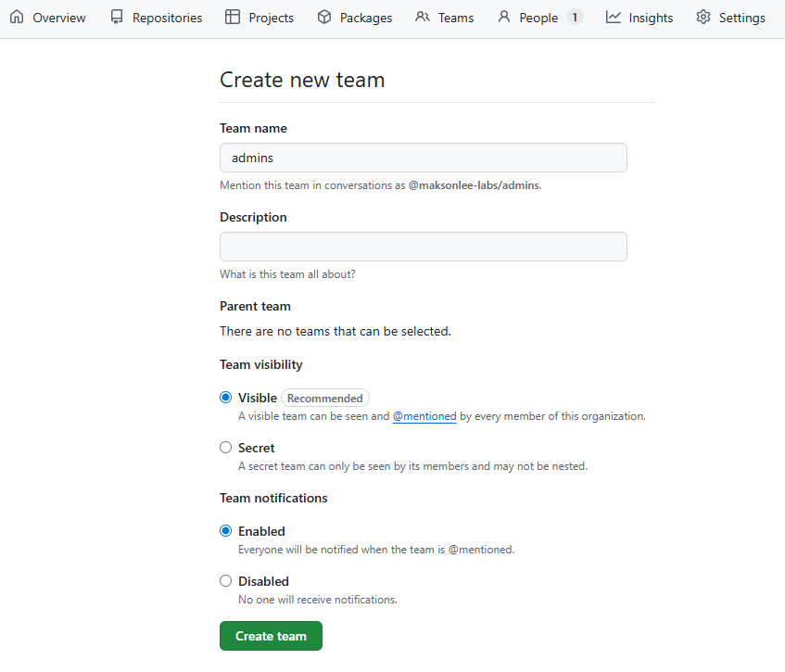Switch to the Insights tab
The width and height of the screenshot is (785, 672).
(651, 18)
